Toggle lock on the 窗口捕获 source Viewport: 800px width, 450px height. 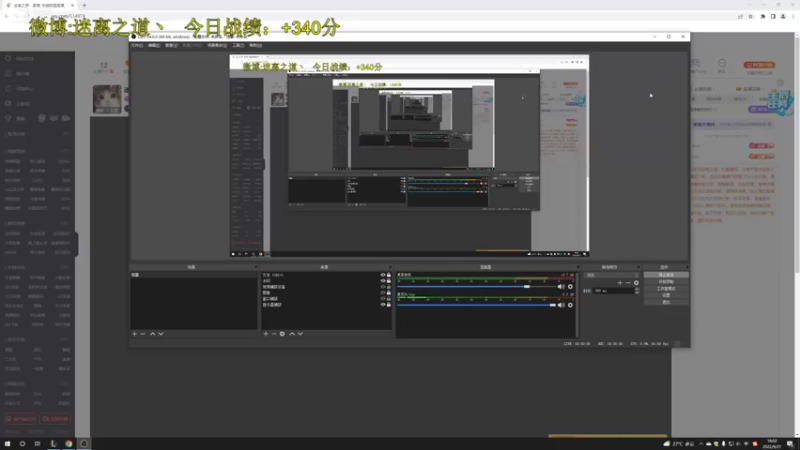pos(389,298)
